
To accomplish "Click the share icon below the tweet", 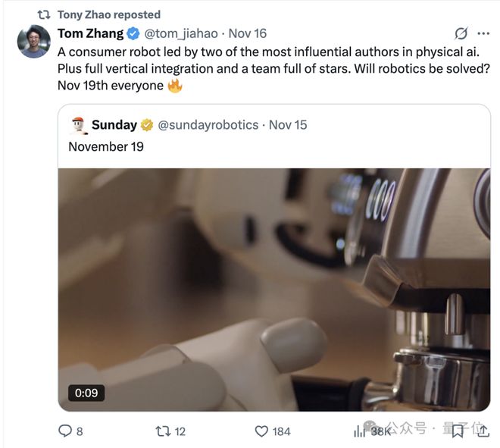I will [483, 431].
